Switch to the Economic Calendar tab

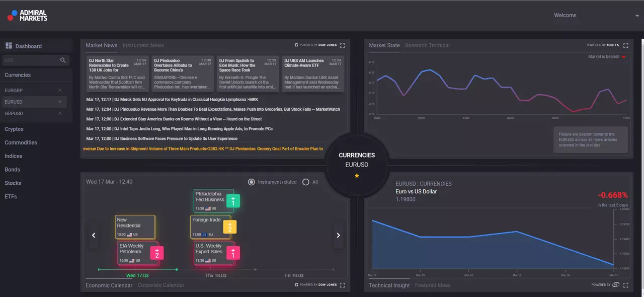pos(109,285)
